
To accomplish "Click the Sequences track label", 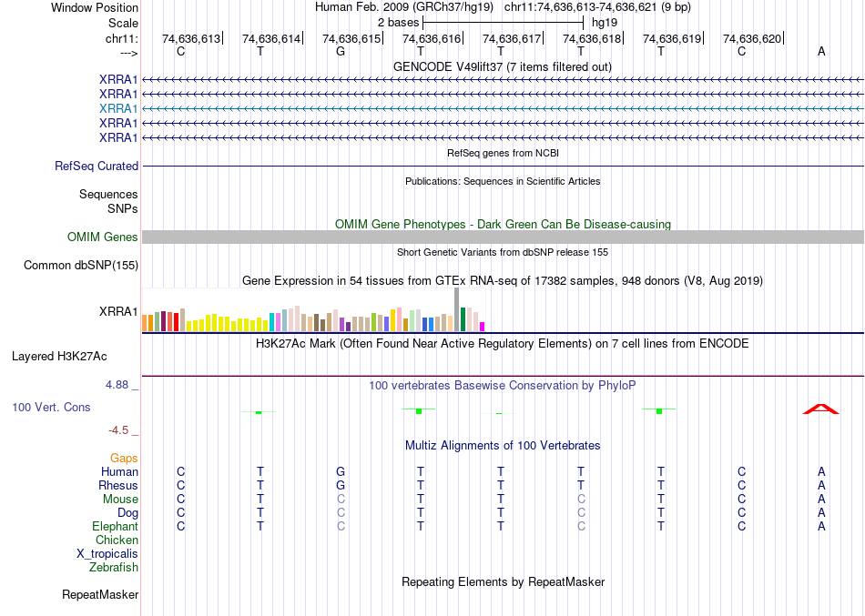I will pos(108,194).
